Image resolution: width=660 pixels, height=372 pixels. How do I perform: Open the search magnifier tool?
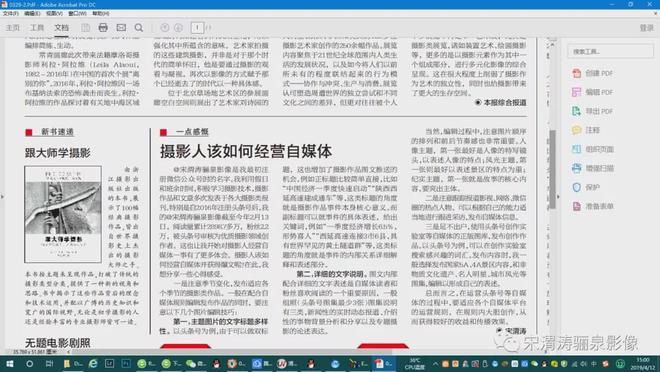point(139,28)
